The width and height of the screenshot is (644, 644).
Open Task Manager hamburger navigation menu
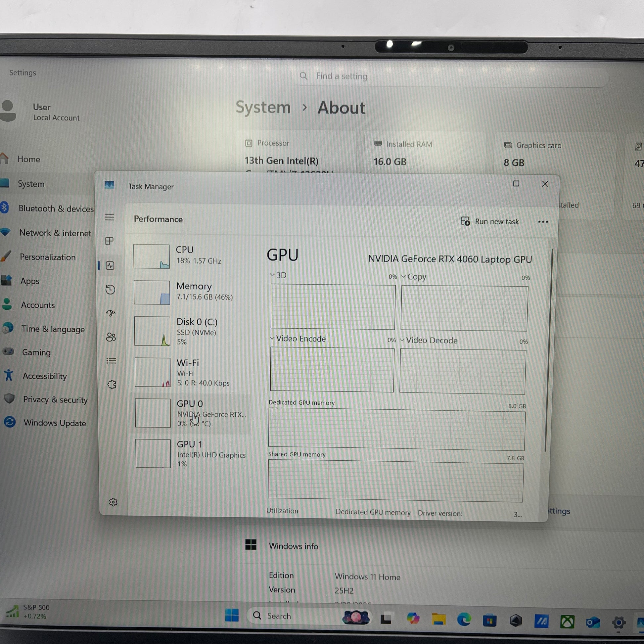pos(109,217)
